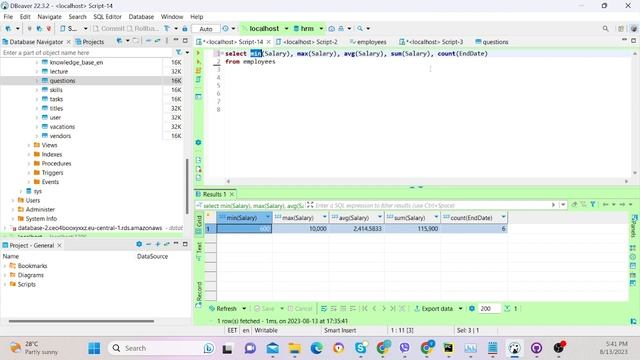
Task: Expand the Procedures folder
Action: [29, 164]
